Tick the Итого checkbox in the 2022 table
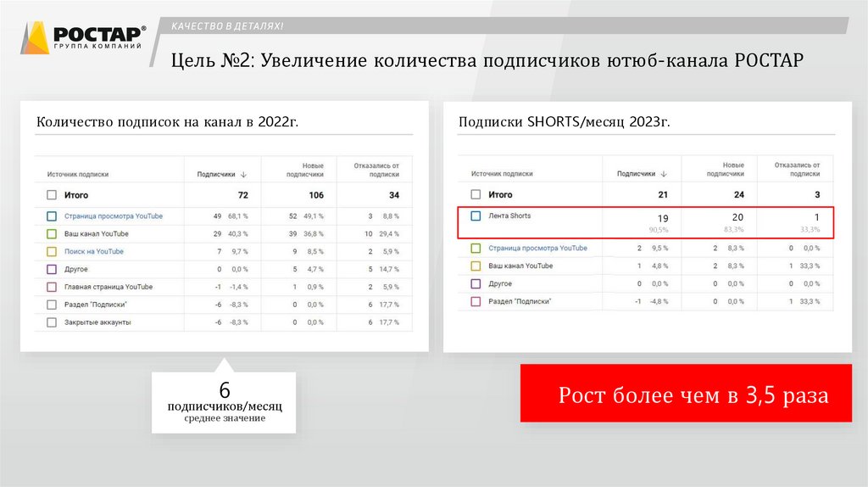 point(52,195)
